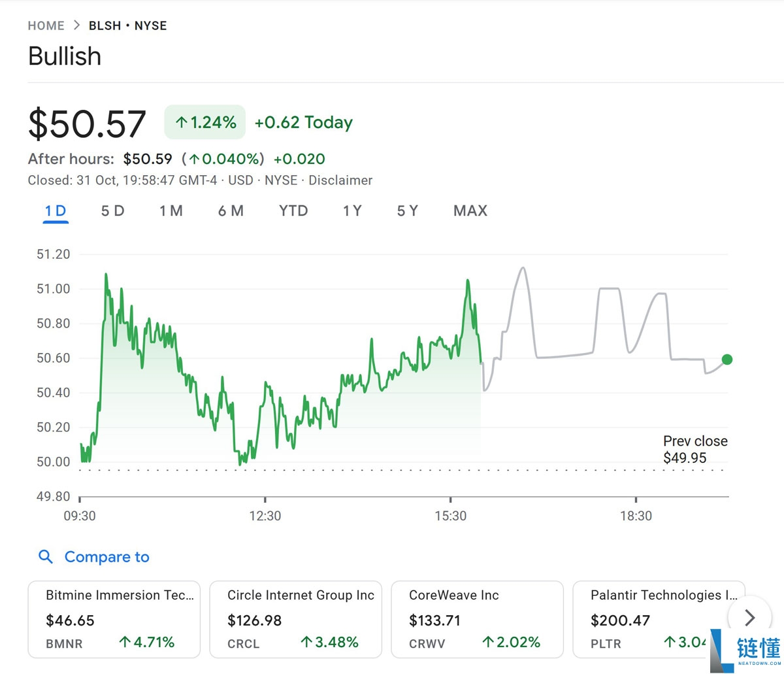The width and height of the screenshot is (784, 674).
Task: Open the CoreWeave Inc comparison card
Action: pos(477,619)
